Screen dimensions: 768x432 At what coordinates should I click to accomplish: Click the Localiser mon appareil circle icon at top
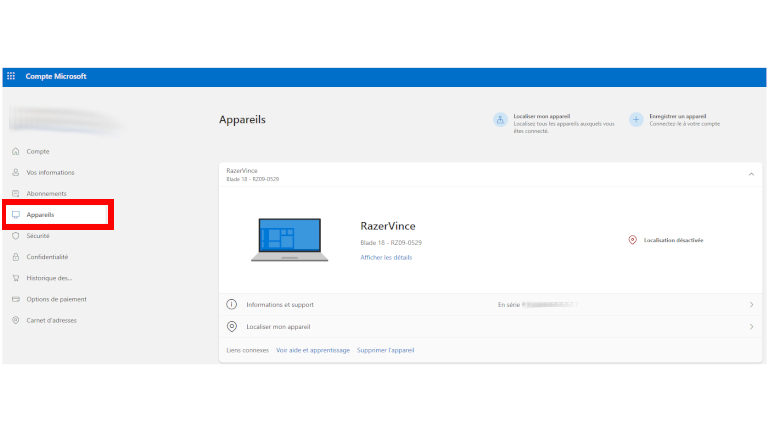click(x=500, y=120)
